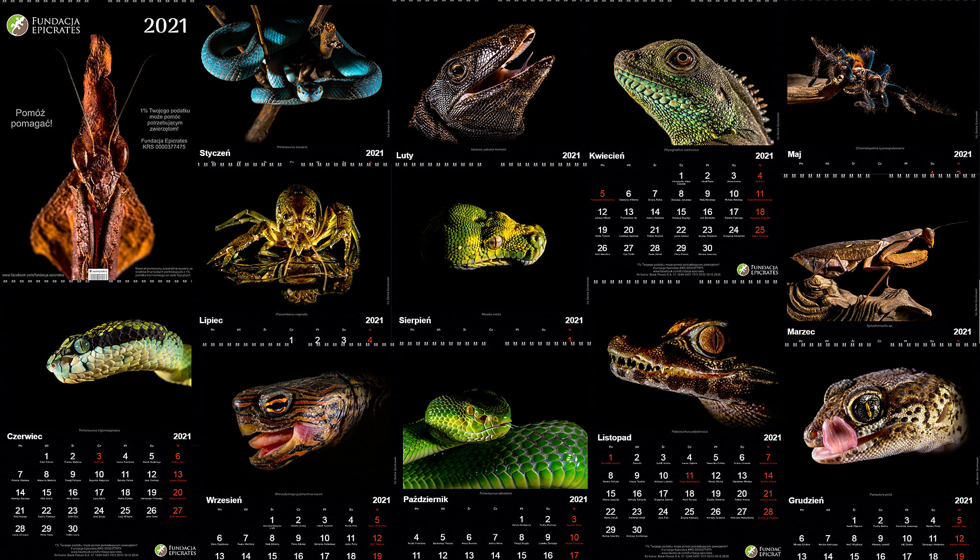Click the "Trimeresurus insularis" species caption
980x560 pixels.
point(292,147)
